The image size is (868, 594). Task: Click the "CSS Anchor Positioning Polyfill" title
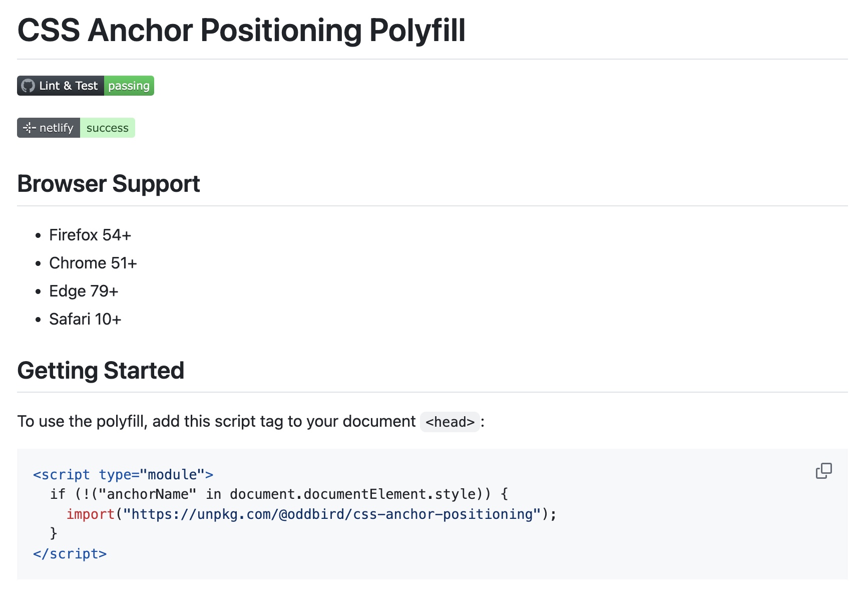[241, 30]
